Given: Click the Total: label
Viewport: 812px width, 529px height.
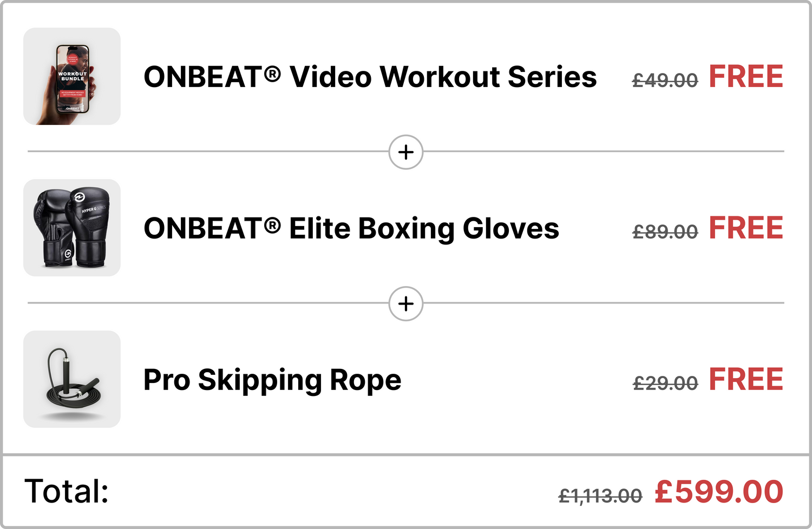Looking at the screenshot, I should click(x=67, y=491).
